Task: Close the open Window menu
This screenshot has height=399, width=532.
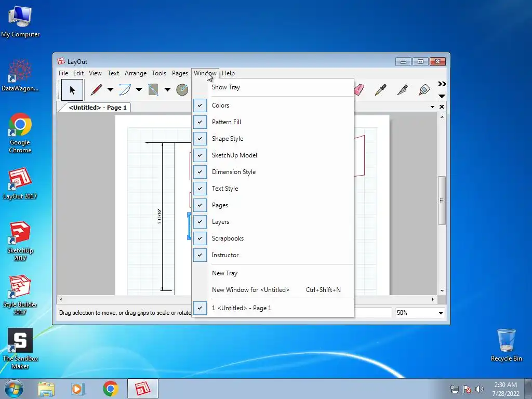Action: point(205,73)
